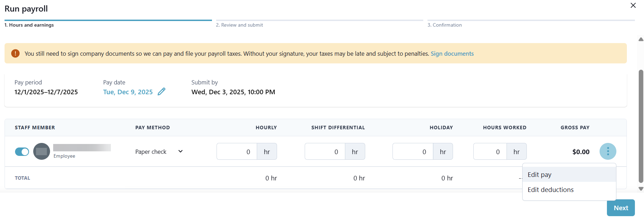Click the pencil icon to edit pay date
Viewport: 644px width, 220px height.
click(161, 92)
